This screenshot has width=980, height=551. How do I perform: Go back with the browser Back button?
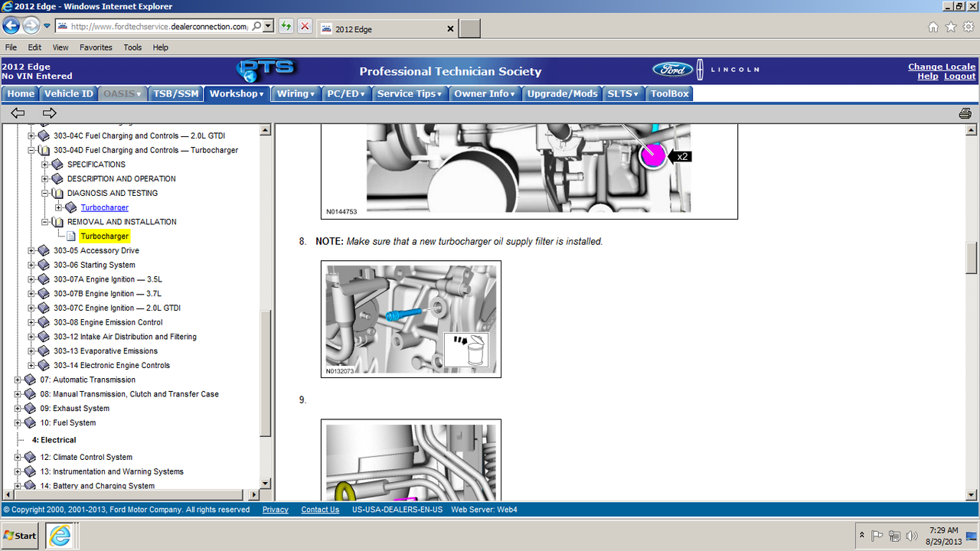pos(11,25)
